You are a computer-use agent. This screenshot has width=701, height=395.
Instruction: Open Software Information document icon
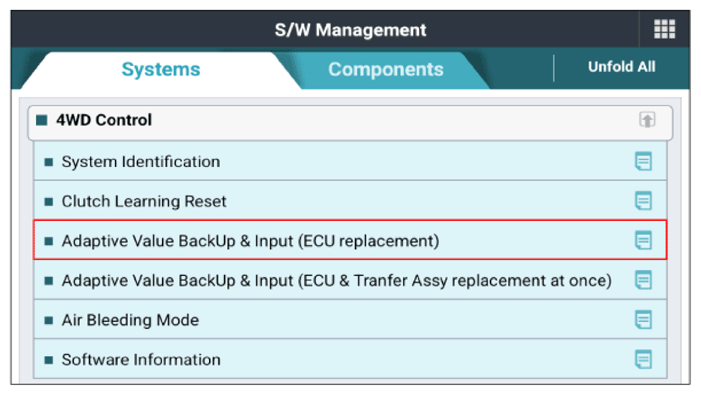(643, 359)
